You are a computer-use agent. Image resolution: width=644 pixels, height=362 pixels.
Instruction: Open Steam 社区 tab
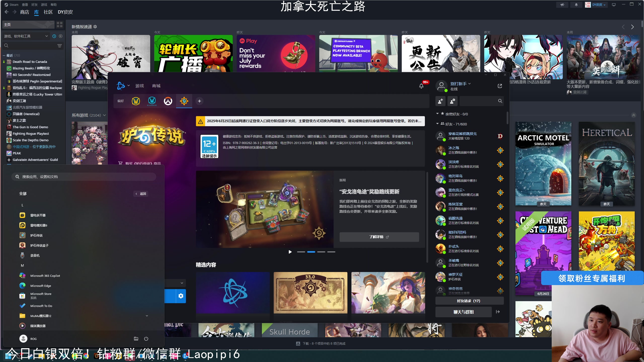click(x=48, y=12)
